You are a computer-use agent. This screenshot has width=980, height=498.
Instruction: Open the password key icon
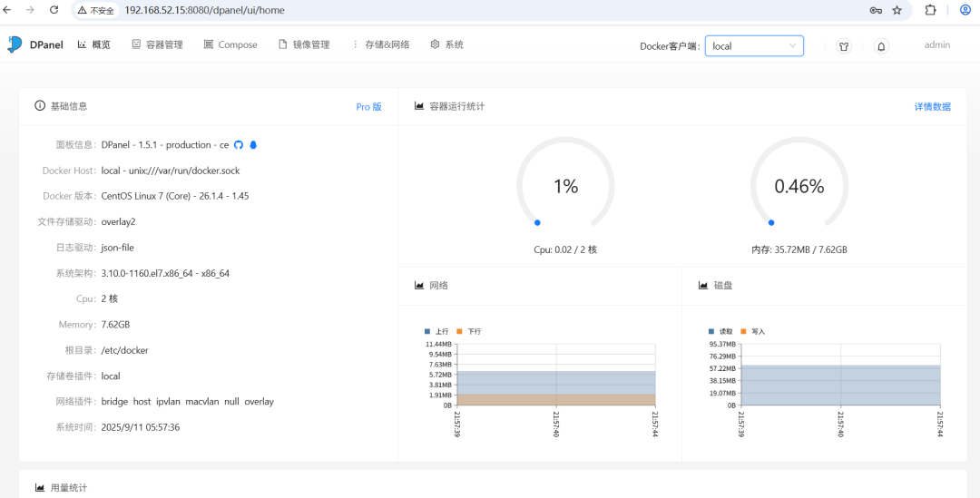point(876,11)
